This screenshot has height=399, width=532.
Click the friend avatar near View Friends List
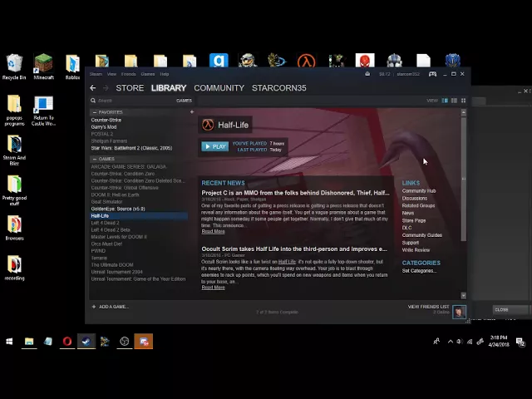point(459,312)
